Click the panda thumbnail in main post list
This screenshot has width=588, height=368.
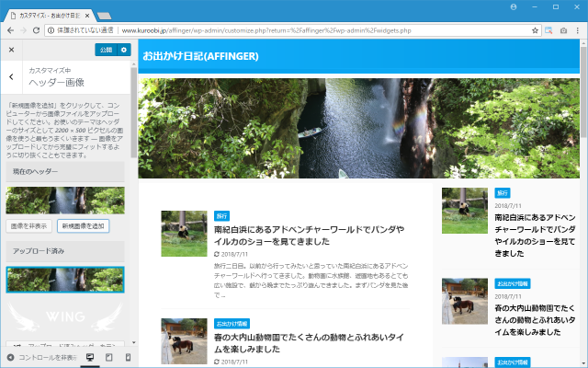[184, 234]
